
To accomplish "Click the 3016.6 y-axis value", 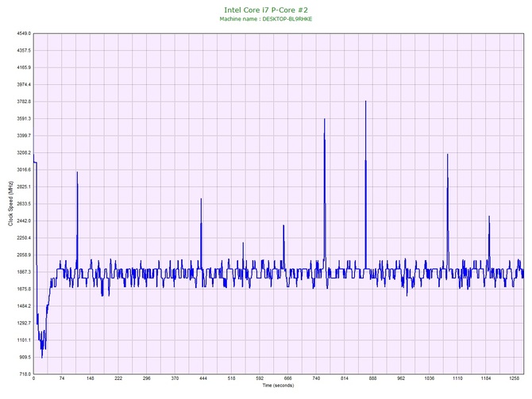I will [x=24, y=170].
